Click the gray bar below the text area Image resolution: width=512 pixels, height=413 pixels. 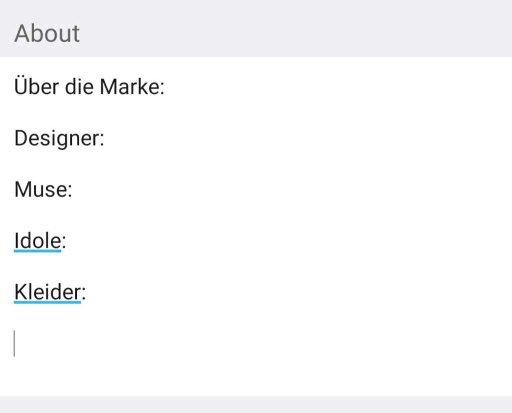tap(256, 404)
